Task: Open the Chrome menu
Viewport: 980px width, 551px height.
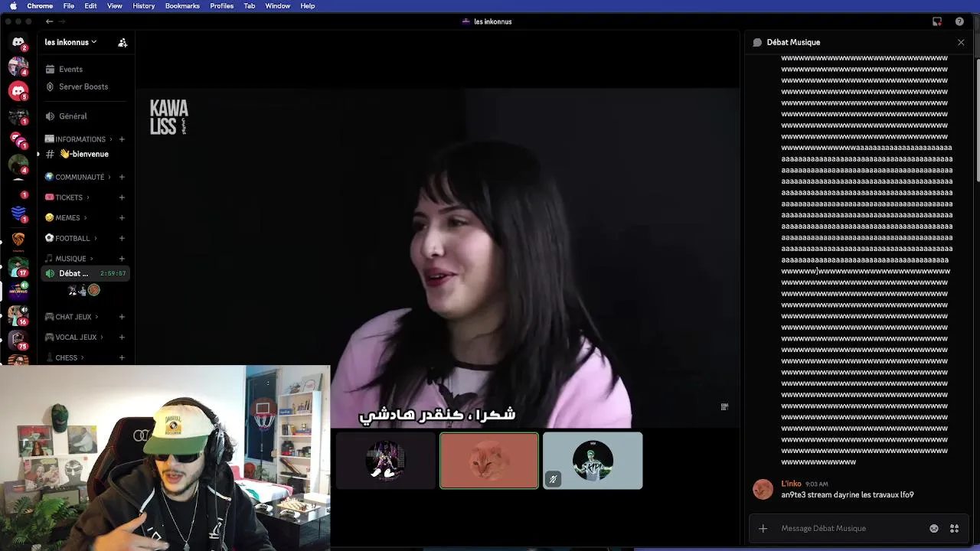Action: [40, 5]
